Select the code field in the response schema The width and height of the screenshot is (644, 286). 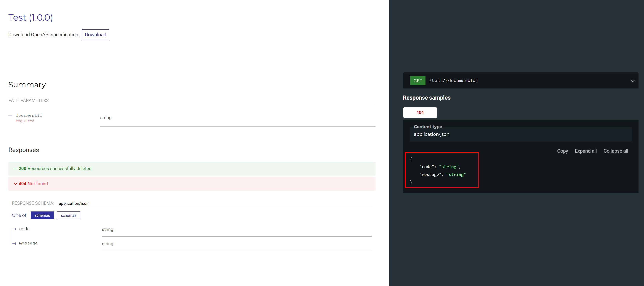tap(24, 229)
